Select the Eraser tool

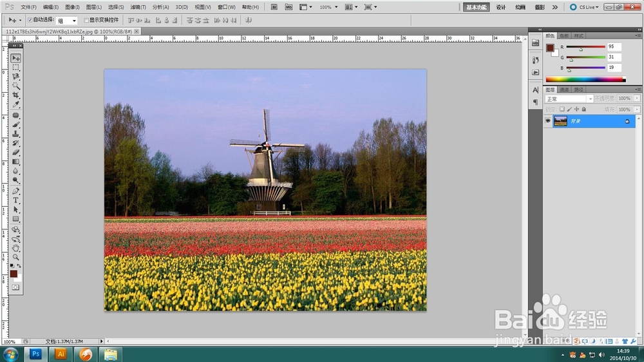[15, 153]
